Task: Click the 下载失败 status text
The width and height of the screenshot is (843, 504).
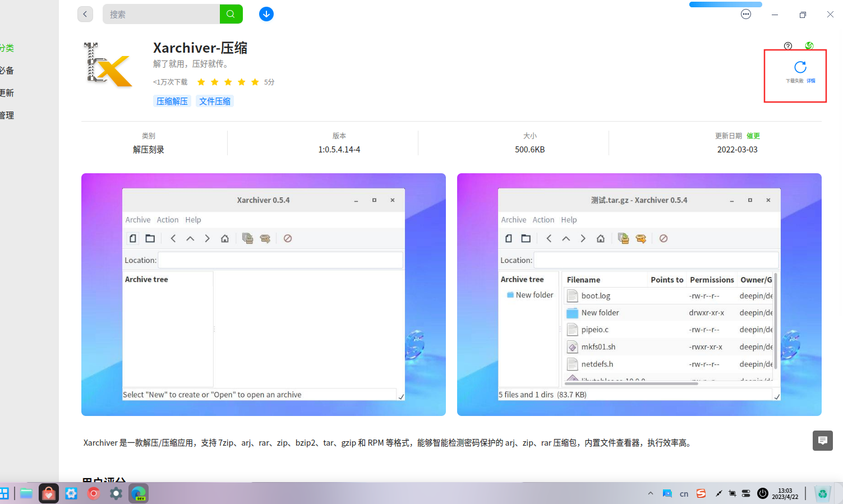Action: (795, 81)
